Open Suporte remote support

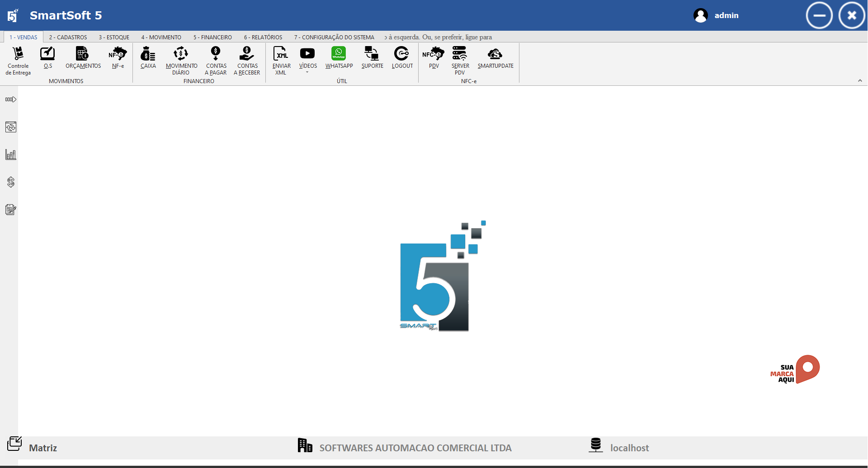tap(372, 57)
